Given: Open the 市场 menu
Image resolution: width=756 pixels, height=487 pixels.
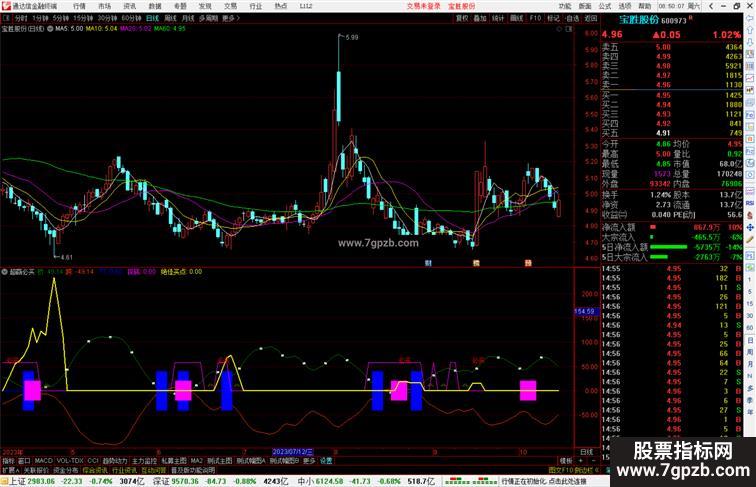Looking at the screenshot, I should click(x=104, y=6).
